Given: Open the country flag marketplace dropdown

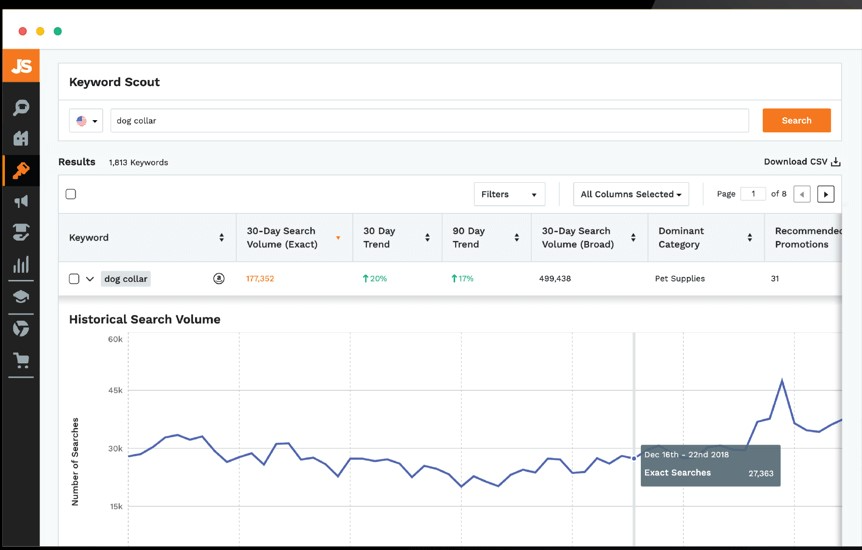Looking at the screenshot, I should tap(87, 121).
